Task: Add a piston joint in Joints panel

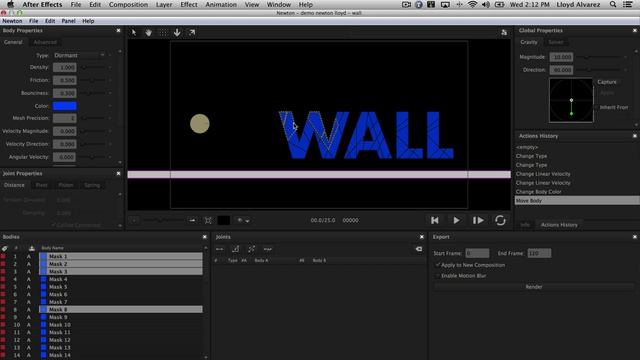Action: tap(251, 249)
